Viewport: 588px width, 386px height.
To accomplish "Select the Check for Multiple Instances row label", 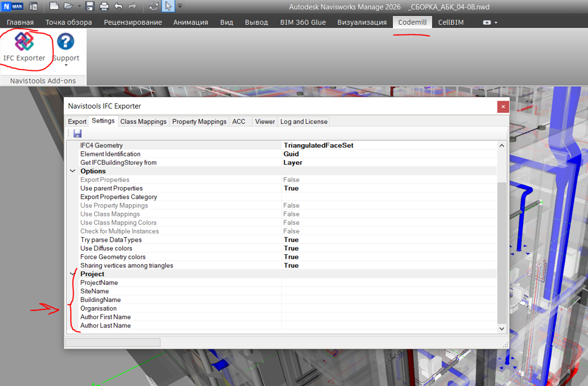I will click(x=119, y=231).
